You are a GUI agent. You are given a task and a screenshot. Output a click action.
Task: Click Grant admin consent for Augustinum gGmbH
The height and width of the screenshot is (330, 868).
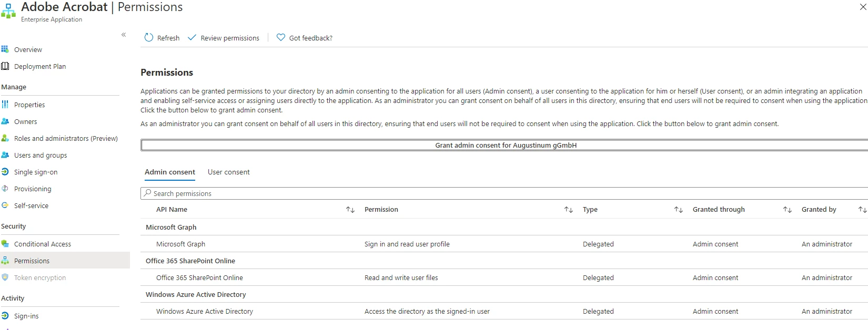click(x=505, y=145)
